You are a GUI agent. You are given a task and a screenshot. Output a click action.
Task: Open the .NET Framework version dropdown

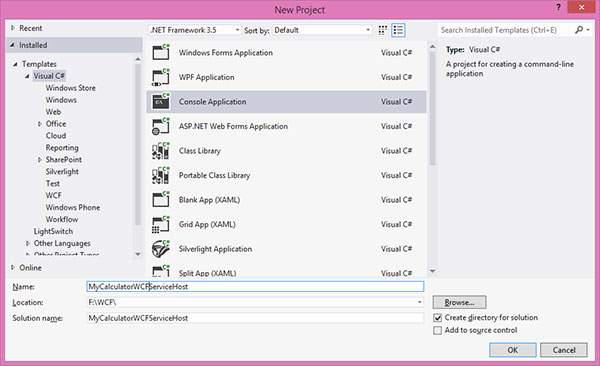pyautogui.click(x=194, y=30)
